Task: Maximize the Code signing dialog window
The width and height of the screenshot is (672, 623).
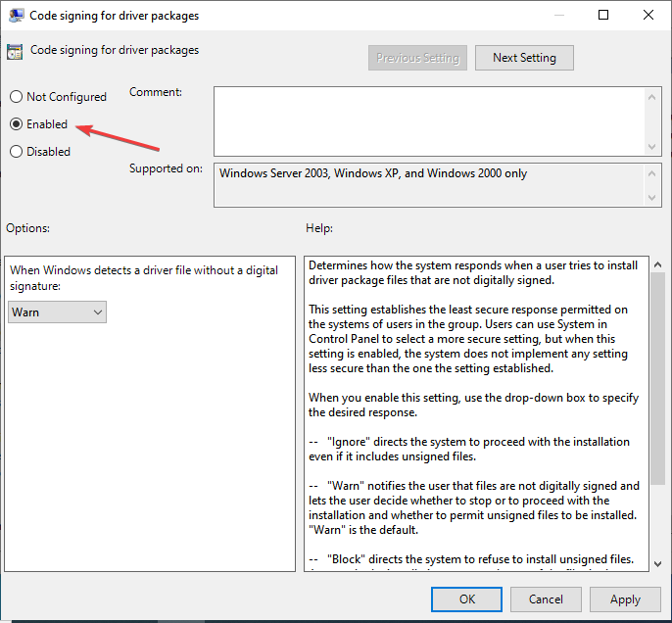Action: click(x=603, y=15)
